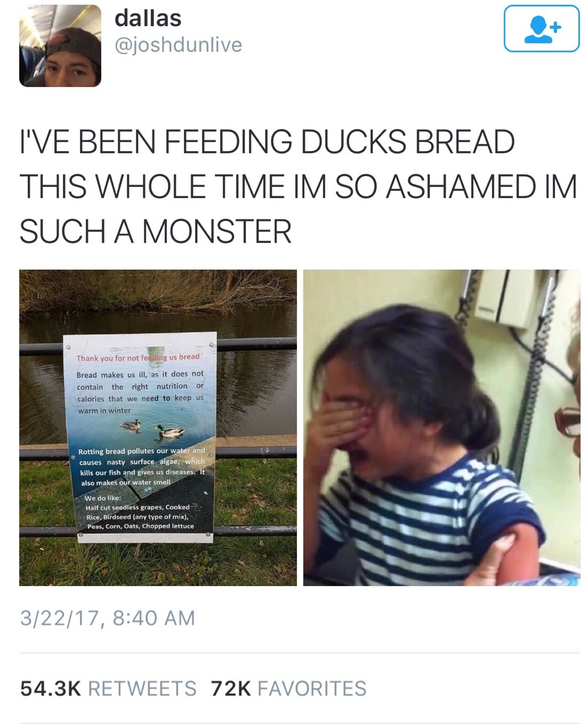Tap the "Bread makes us ill" paragraph
The height and width of the screenshot is (727, 588).
pyautogui.click(x=140, y=392)
